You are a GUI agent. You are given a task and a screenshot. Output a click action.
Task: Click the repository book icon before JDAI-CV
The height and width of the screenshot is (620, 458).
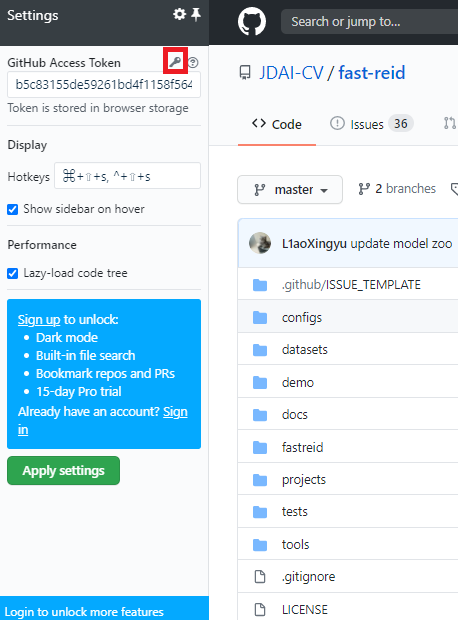tap(245, 73)
